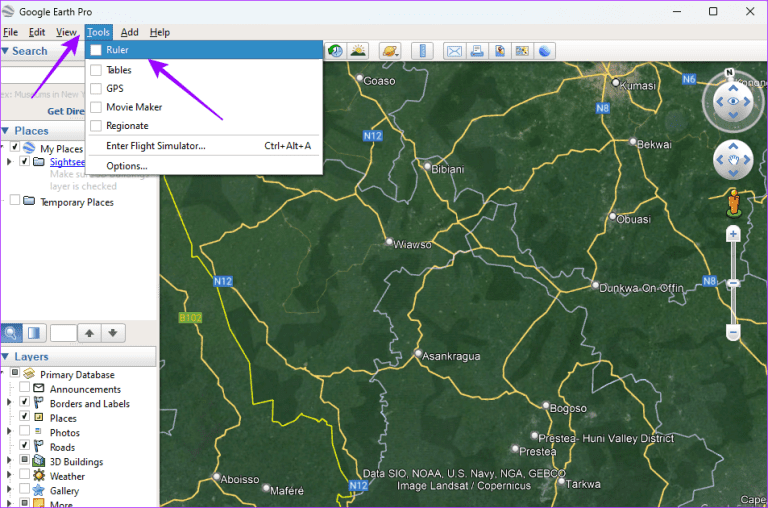Click the move item up arrow button
768x508 pixels.
89,333
